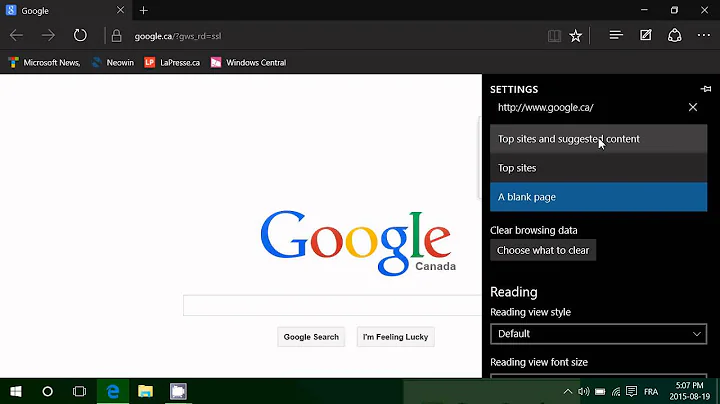Pin the Settings pane
The image size is (720, 404).
(706, 89)
